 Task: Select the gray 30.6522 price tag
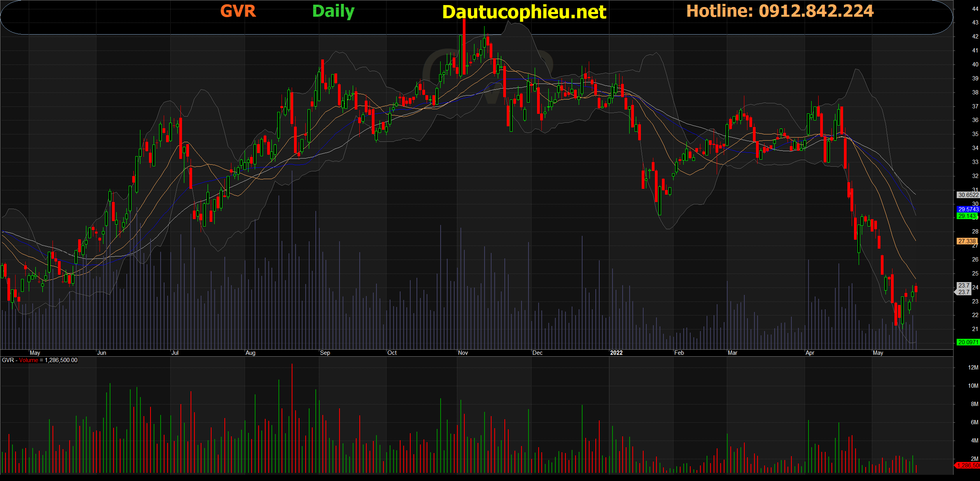pyautogui.click(x=968, y=195)
